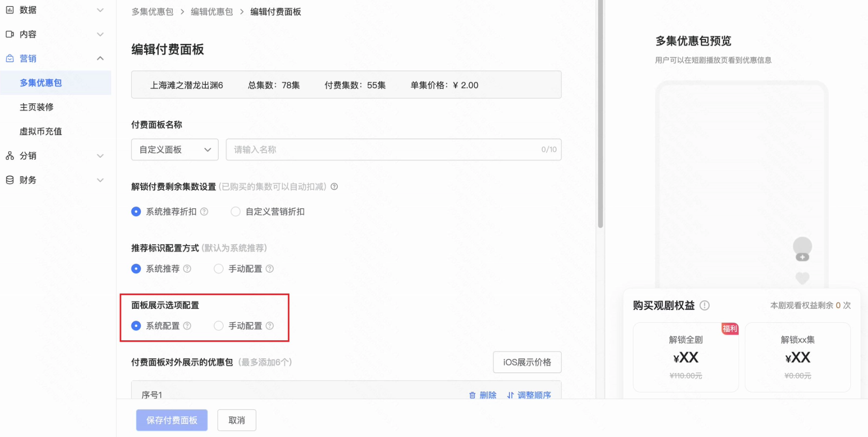Screen dimensions: 868x437
Task: Select the 系统配置 radio button
Action: click(x=136, y=326)
